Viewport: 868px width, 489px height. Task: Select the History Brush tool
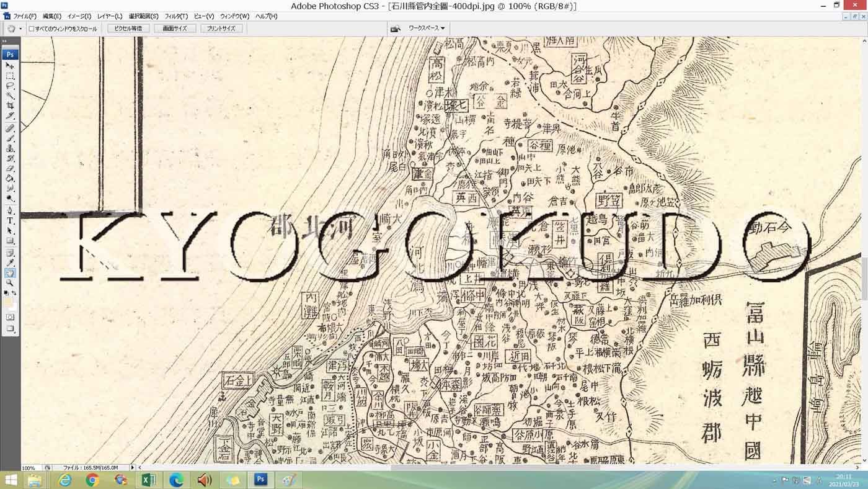tap(10, 159)
